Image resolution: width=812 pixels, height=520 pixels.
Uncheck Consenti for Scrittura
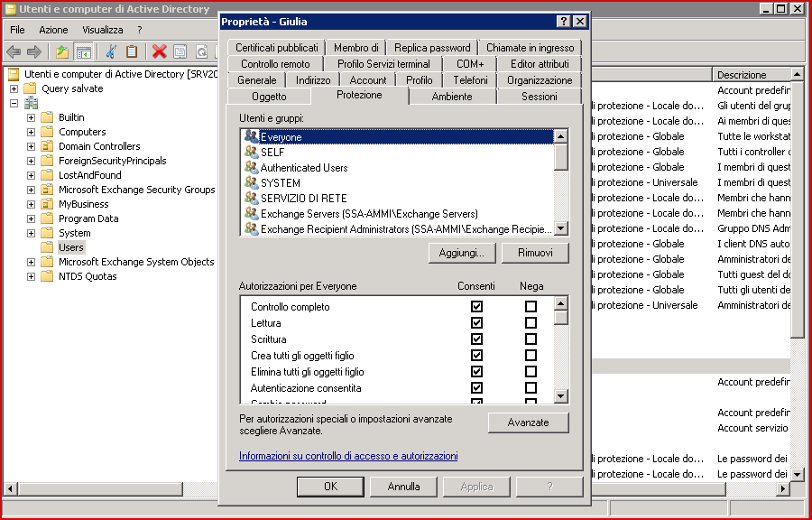point(476,339)
